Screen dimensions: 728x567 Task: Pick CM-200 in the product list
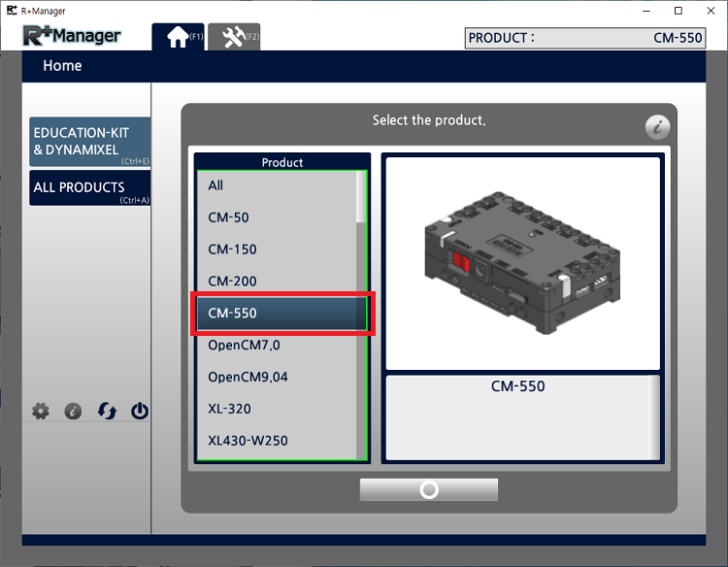[x=232, y=282]
